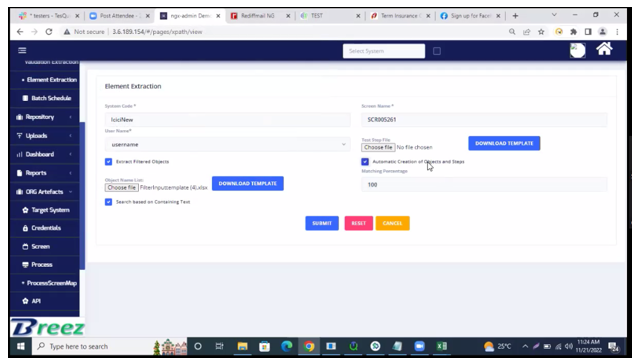Collapse the ORG Artefacts section
The image size is (639, 364).
[x=45, y=192]
